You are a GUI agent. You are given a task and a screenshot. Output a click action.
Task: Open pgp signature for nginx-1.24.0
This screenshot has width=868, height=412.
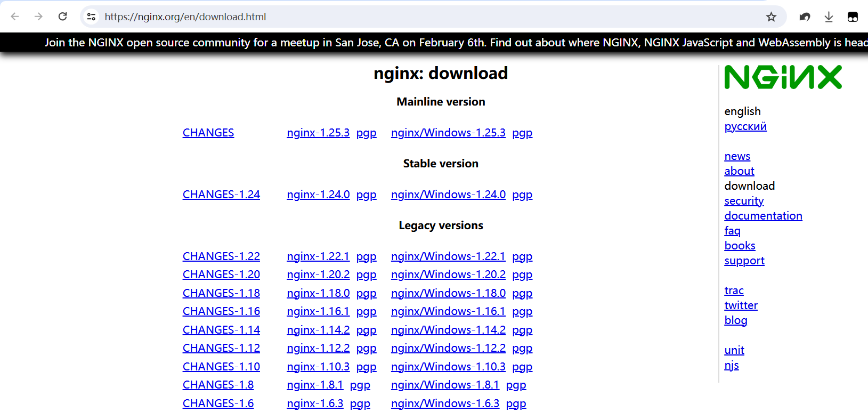pos(367,195)
